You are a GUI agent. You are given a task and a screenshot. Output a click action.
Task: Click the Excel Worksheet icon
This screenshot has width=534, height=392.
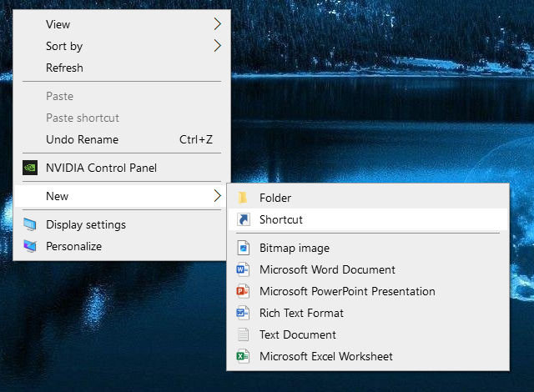click(x=243, y=356)
